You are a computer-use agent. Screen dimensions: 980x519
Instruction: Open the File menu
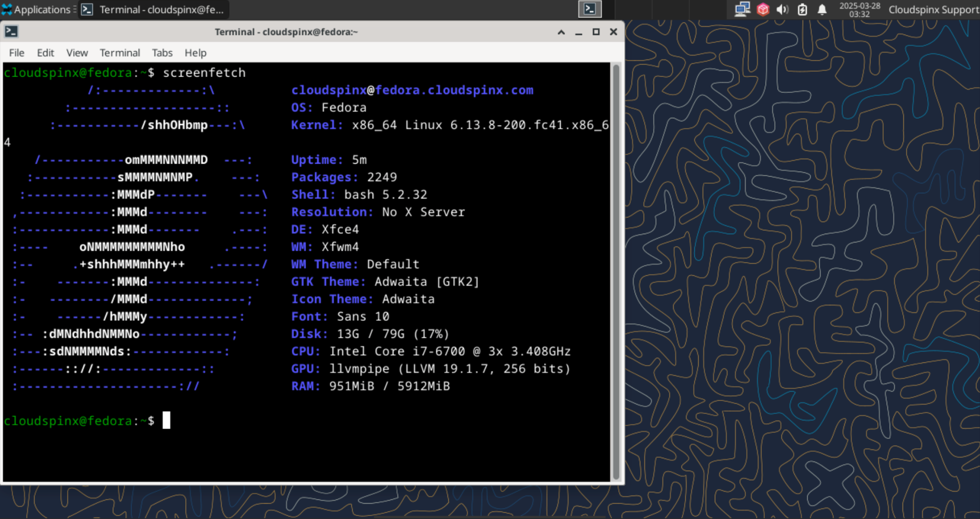click(x=16, y=53)
